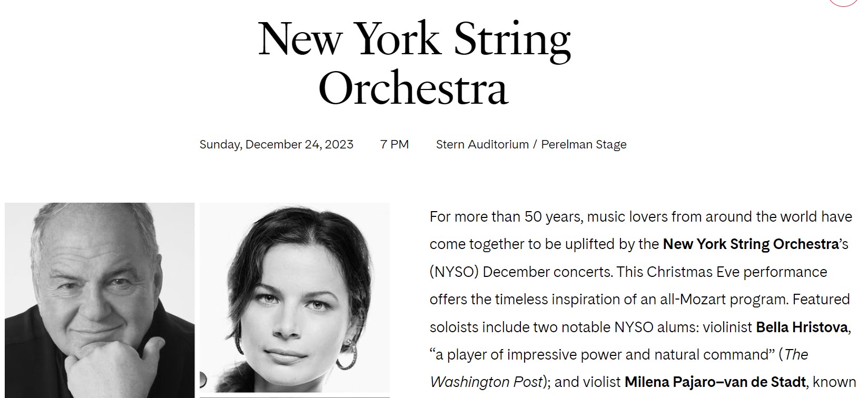Click the Stern Auditorium venue text
This screenshot has height=398, width=868.
(482, 145)
